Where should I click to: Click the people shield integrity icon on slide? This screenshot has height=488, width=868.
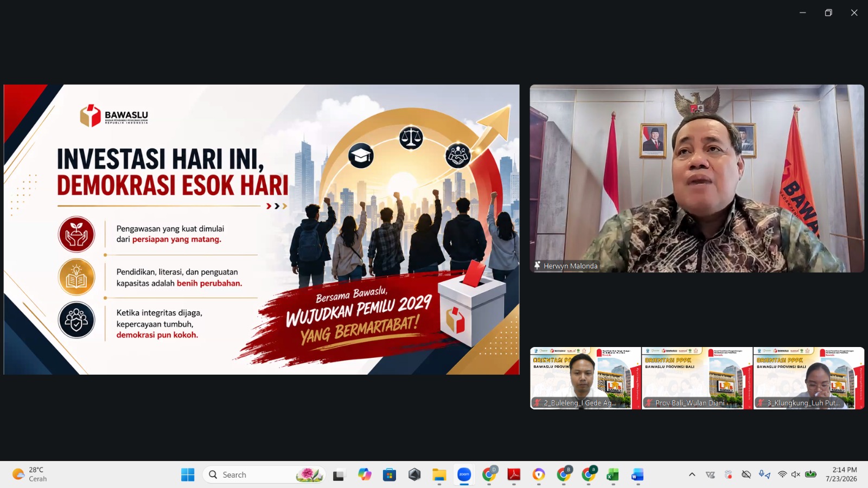coord(76,320)
